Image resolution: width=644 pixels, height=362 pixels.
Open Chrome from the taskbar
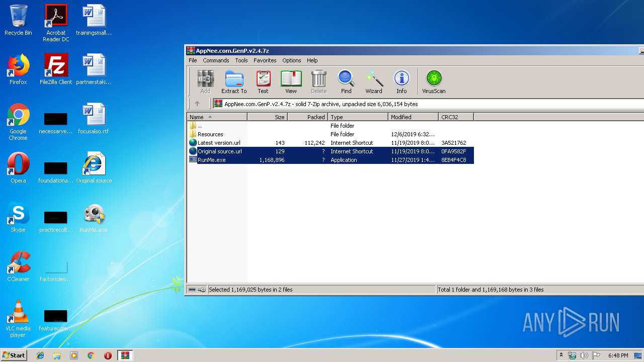91,355
